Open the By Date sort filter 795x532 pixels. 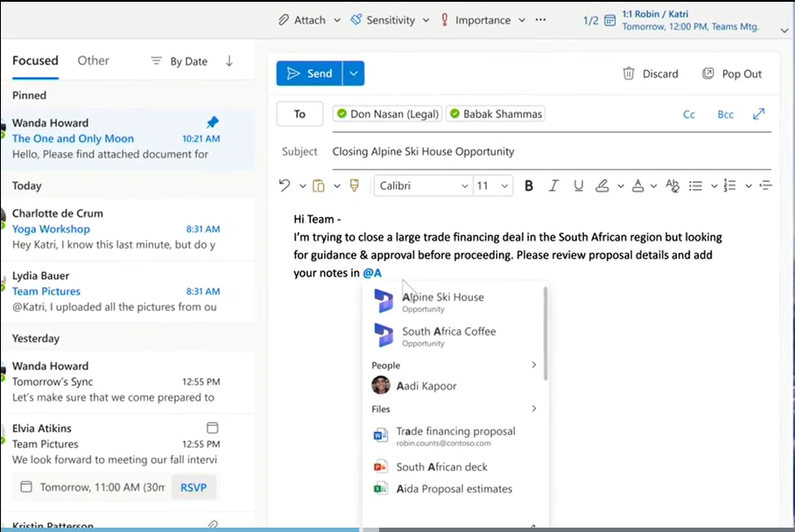[x=179, y=61]
